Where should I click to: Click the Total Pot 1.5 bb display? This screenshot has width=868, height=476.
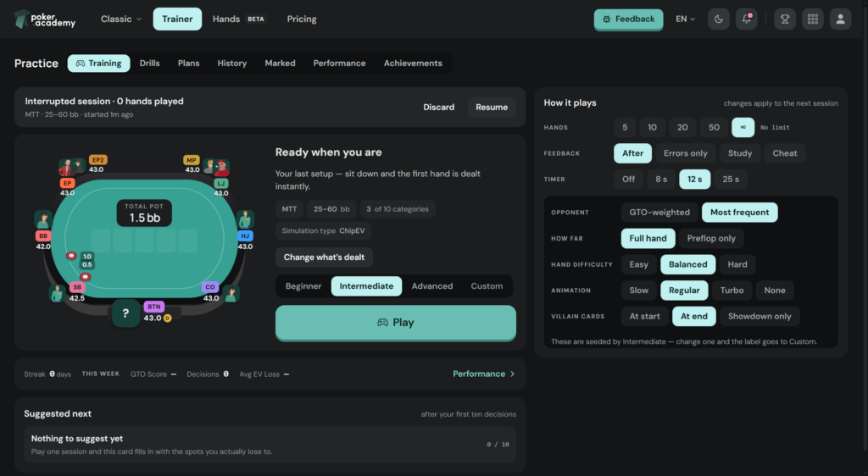tap(144, 213)
